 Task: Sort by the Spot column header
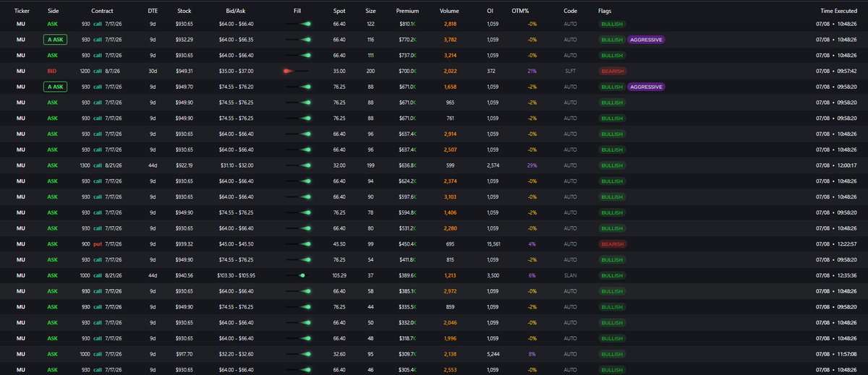(339, 12)
